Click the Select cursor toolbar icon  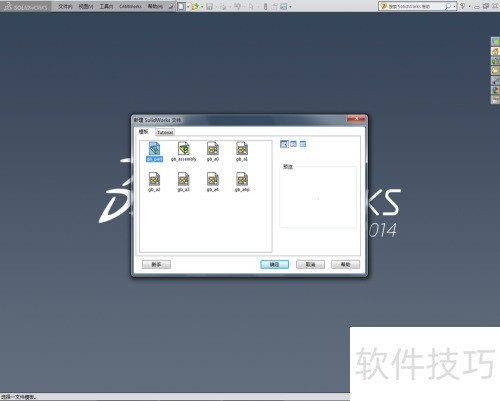pyautogui.click(x=251, y=6)
